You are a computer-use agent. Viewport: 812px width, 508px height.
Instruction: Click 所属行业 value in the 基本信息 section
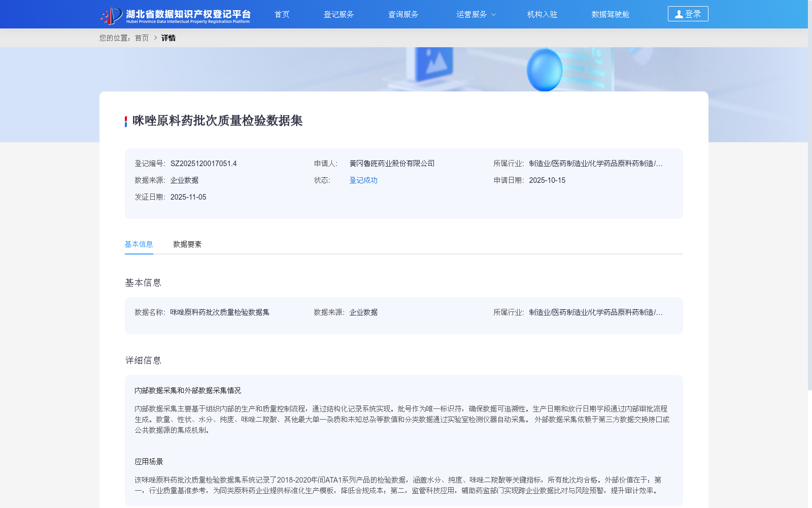point(596,312)
